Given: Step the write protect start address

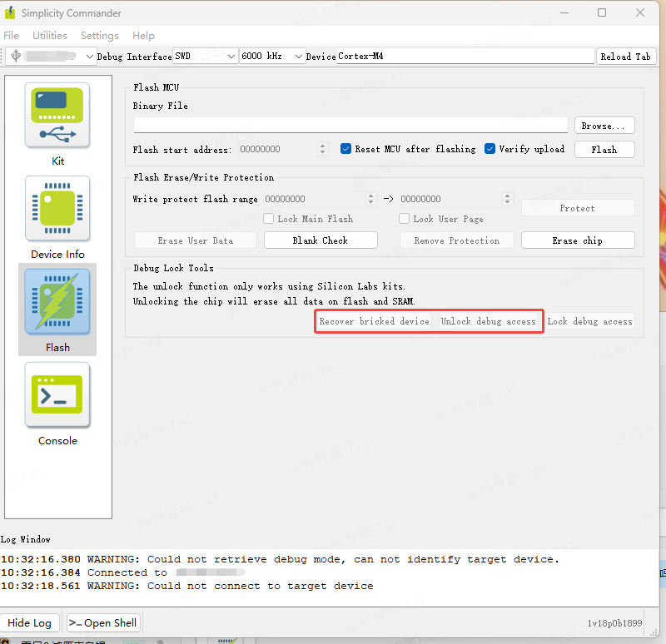Looking at the screenshot, I should tap(371, 199).
